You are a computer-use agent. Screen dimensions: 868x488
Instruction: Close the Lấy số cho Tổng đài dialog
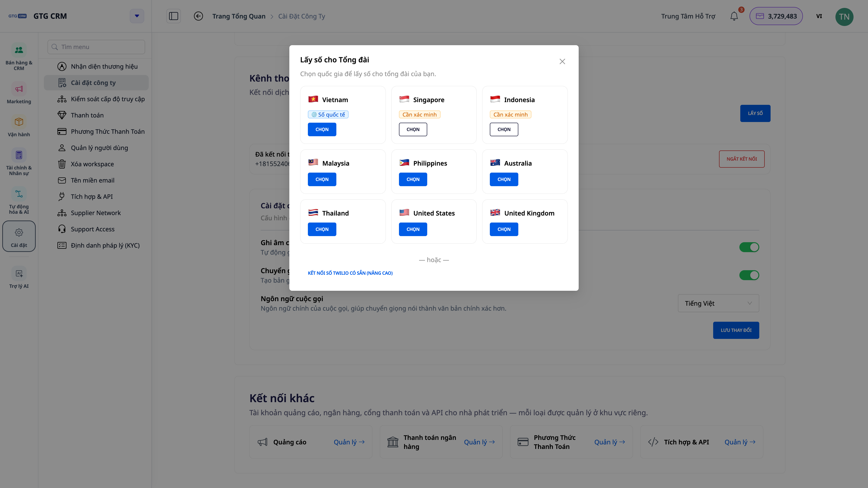pos(562,61)
